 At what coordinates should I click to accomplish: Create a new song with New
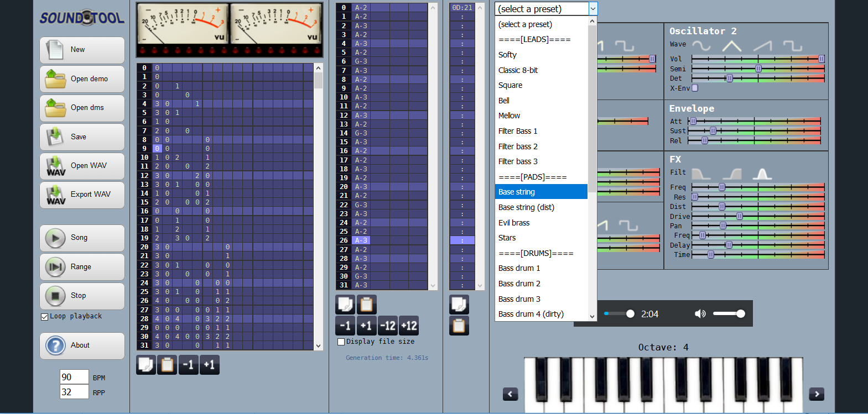click(x=82, y=50)
